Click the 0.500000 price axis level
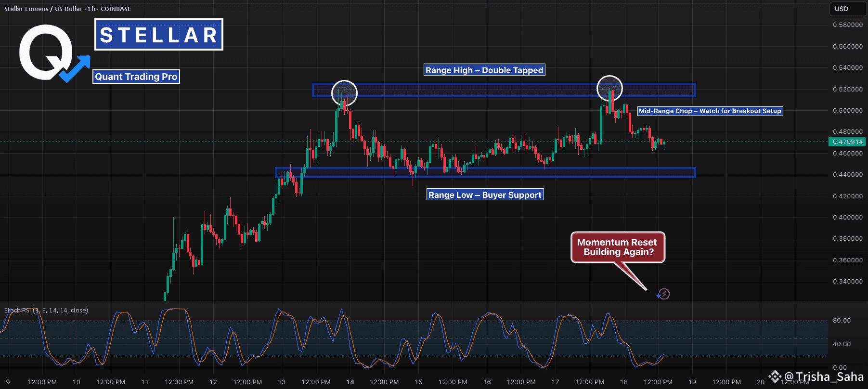 point(848,111)
